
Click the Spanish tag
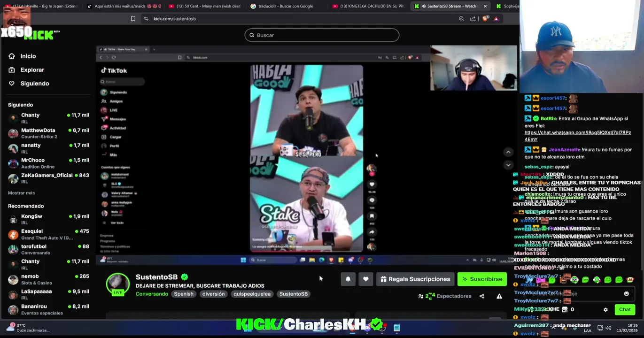pos(184,294)
